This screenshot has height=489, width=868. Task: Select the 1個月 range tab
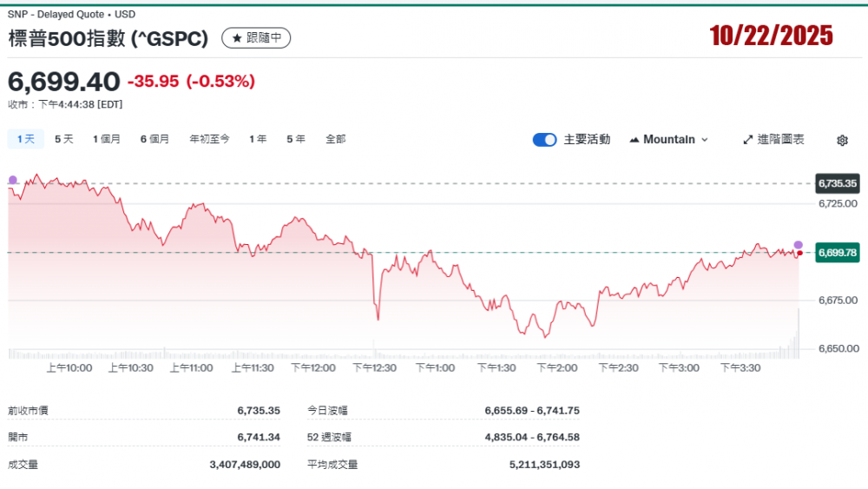point(107,139)
